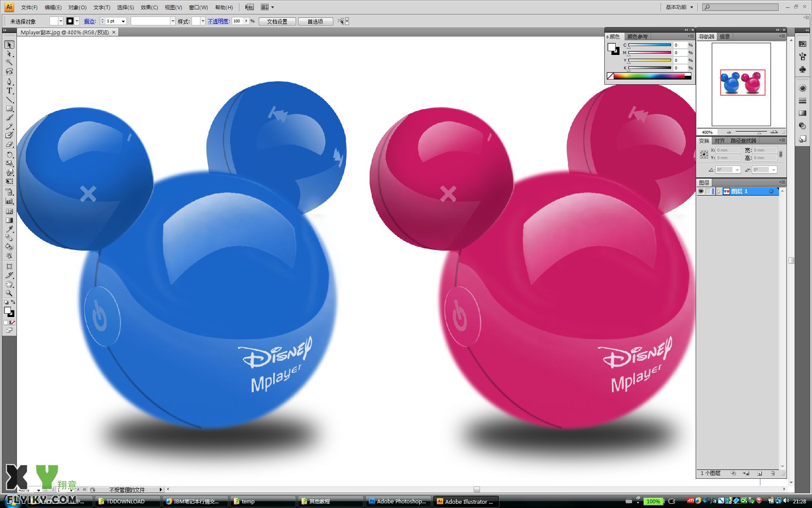Screen dimensions: 812x508
Task: Select the Line Segment tool
Action: (9, 100)
